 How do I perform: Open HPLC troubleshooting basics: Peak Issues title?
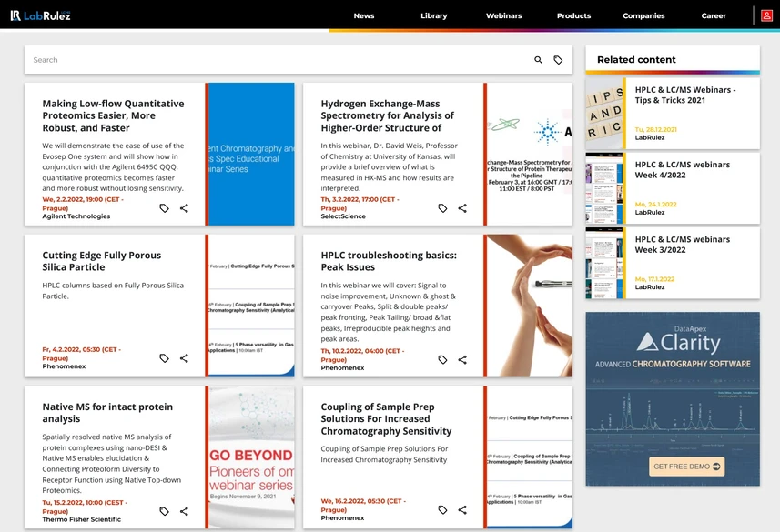click(389, 261)
